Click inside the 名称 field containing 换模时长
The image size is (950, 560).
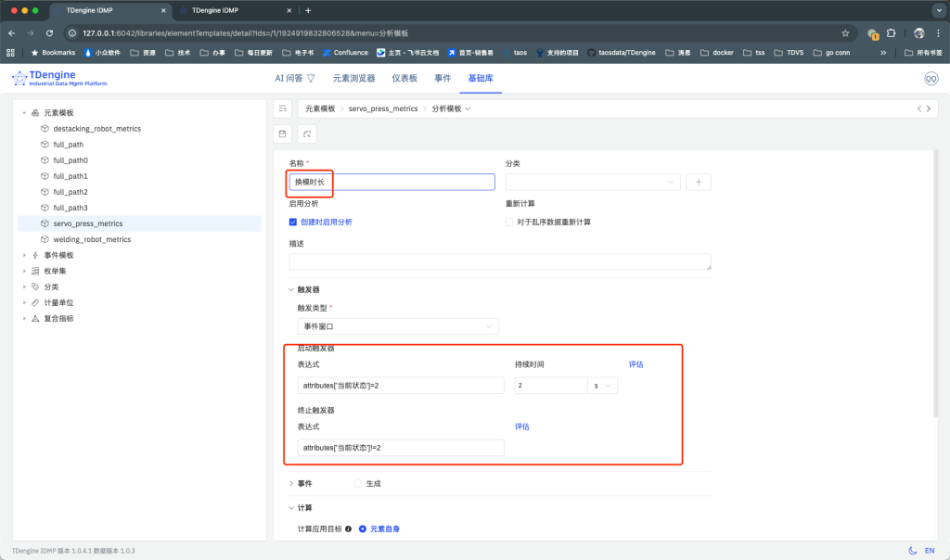pos(390,182)
